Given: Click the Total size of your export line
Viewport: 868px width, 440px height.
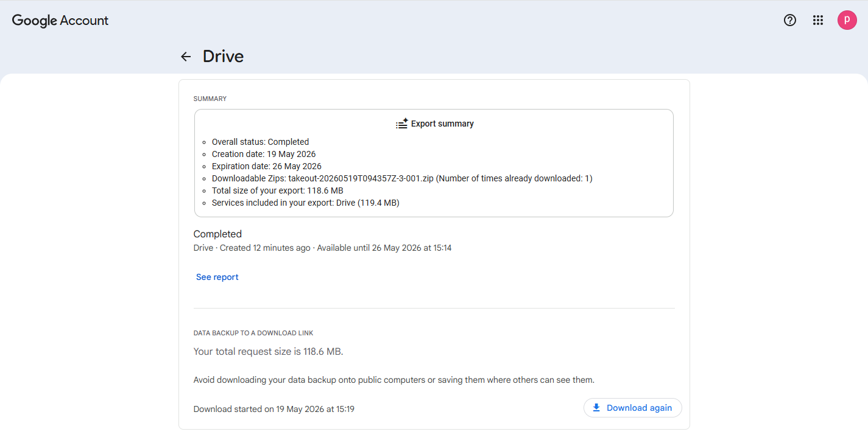Looking at the screenshot, I should (x=278, y=190).
